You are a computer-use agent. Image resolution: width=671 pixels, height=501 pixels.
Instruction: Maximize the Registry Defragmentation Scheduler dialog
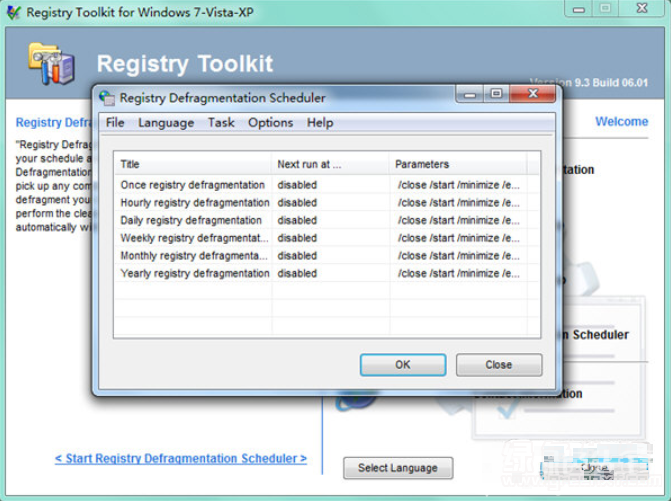tap(496, 94)
